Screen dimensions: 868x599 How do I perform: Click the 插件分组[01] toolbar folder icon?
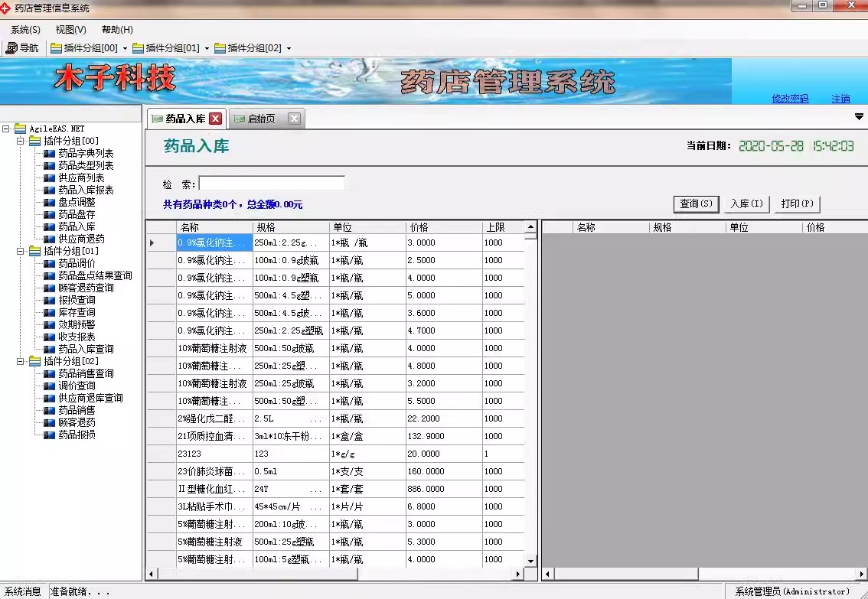click(138, 49)
